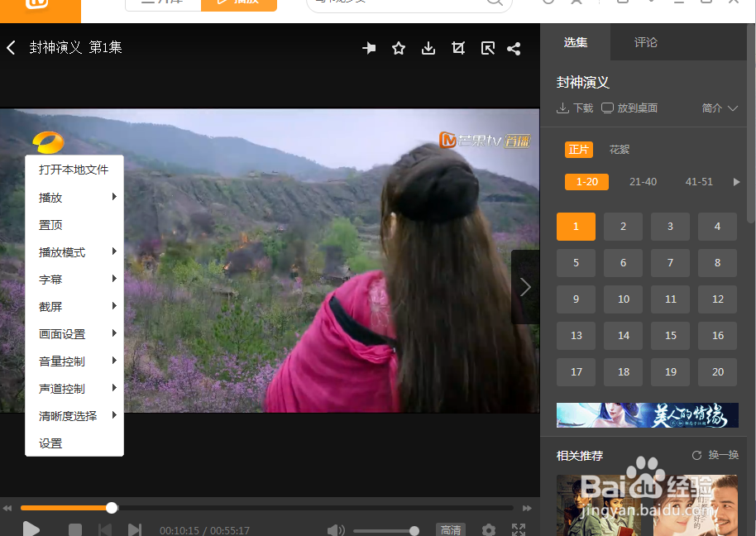Image resolution: width=756 pixels, height=536 pixels.
Task: Play the video
Action: [31, 529]
